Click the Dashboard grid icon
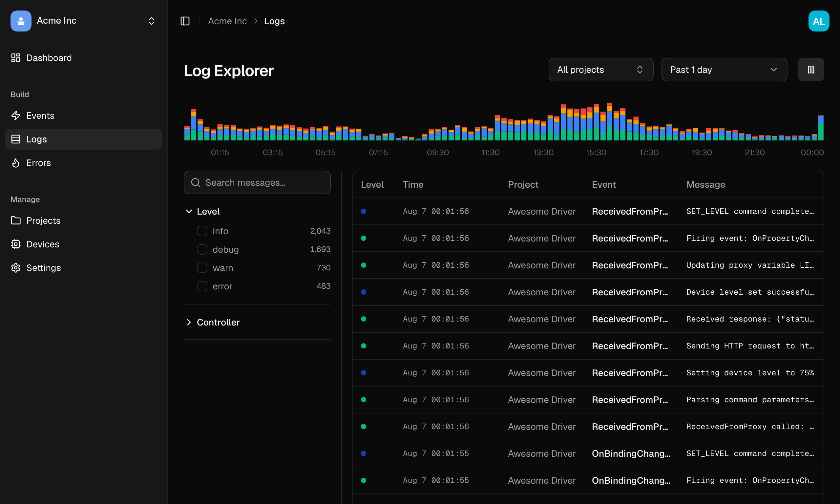Viewport: 840px width, 504px height. tap(16, 58)
